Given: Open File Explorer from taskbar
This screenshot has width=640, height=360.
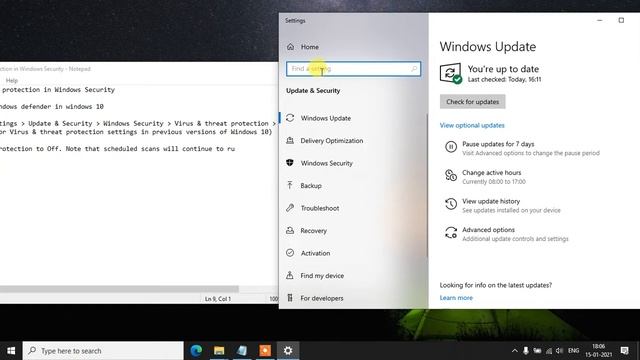Looking at the screenshot, I should [x=219, y=351].
